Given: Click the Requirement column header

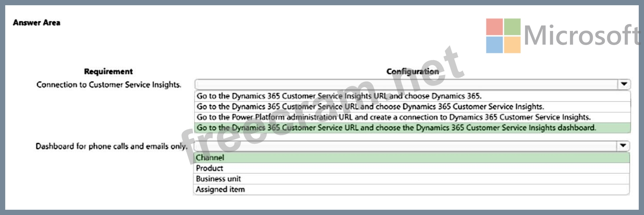Looking at the screenshot, I should pos(108,71).
